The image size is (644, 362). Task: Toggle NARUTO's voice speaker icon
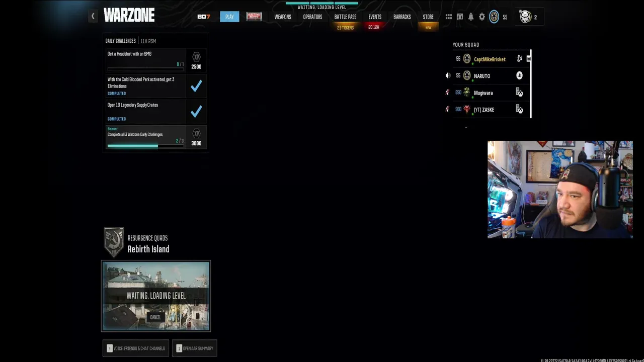click(448, 75)
